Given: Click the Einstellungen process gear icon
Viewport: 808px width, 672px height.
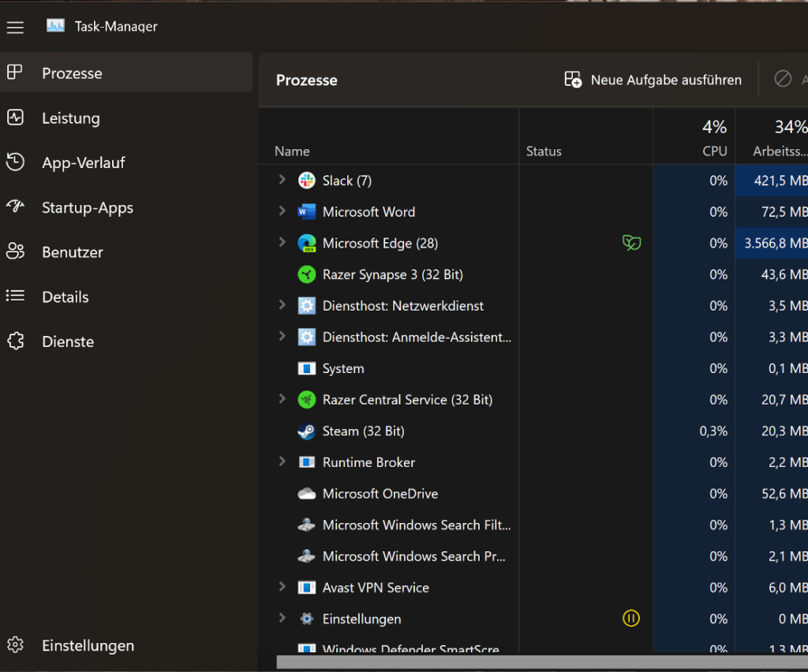Looking at the screenshot, I should [307, 619].
